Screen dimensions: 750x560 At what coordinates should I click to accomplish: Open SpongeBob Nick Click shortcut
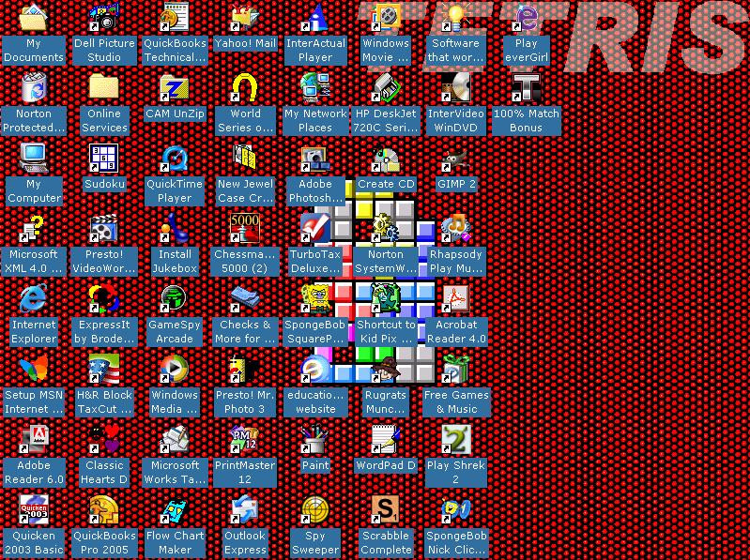[456, 509]
